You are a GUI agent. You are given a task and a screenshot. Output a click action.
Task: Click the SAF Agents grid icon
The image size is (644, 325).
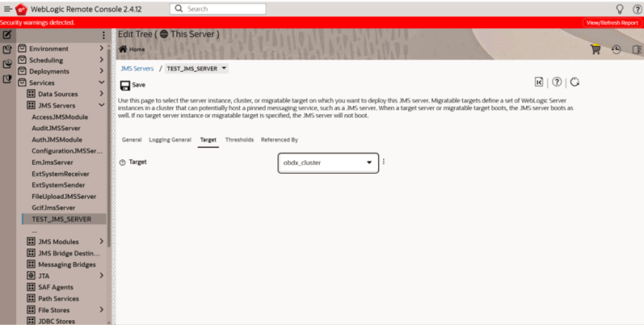click(31, 287)
